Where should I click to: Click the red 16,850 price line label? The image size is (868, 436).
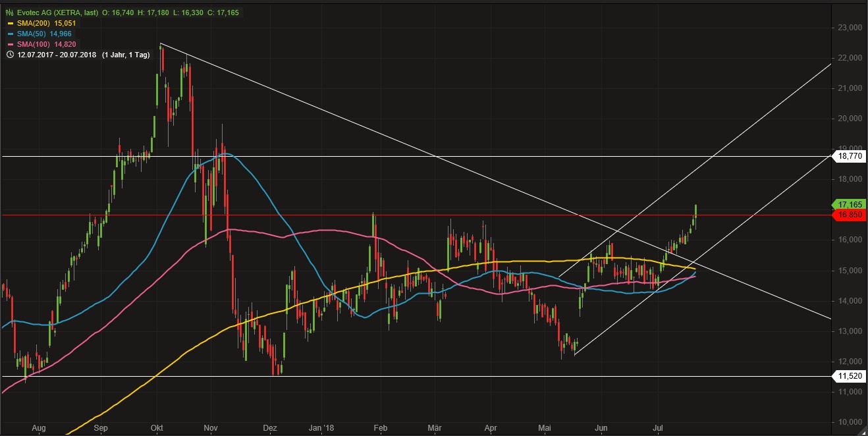[x=848, y=215]
